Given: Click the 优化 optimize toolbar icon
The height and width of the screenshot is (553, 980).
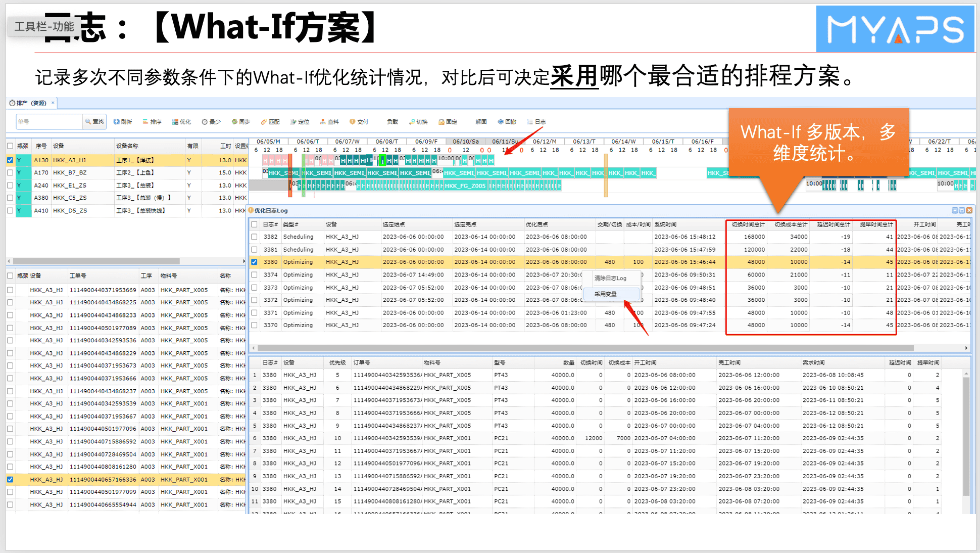Looking at the screenshot, I should [x=181, y=122].
